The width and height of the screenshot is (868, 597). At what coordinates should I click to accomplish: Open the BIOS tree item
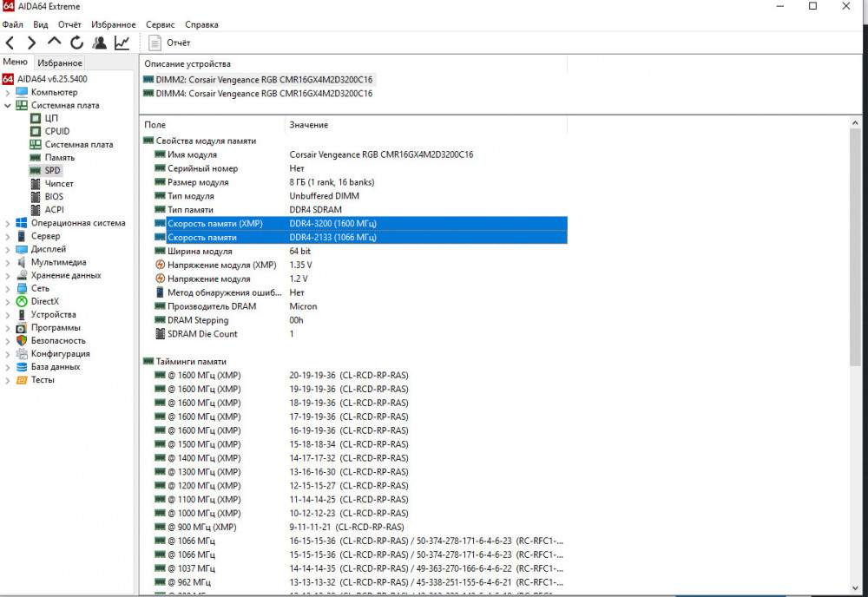[x=54, y=197]
